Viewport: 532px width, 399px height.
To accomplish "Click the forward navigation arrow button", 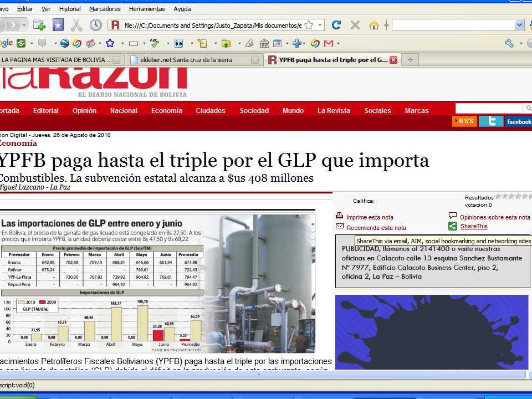I will 13,25.
